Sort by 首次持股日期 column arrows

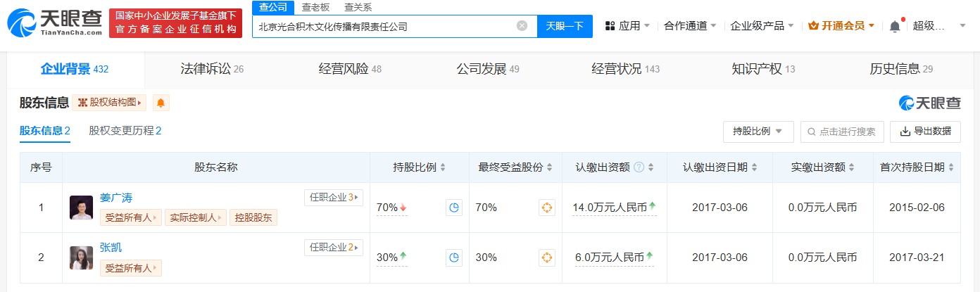pyautogui.click(x=951, y=167)
